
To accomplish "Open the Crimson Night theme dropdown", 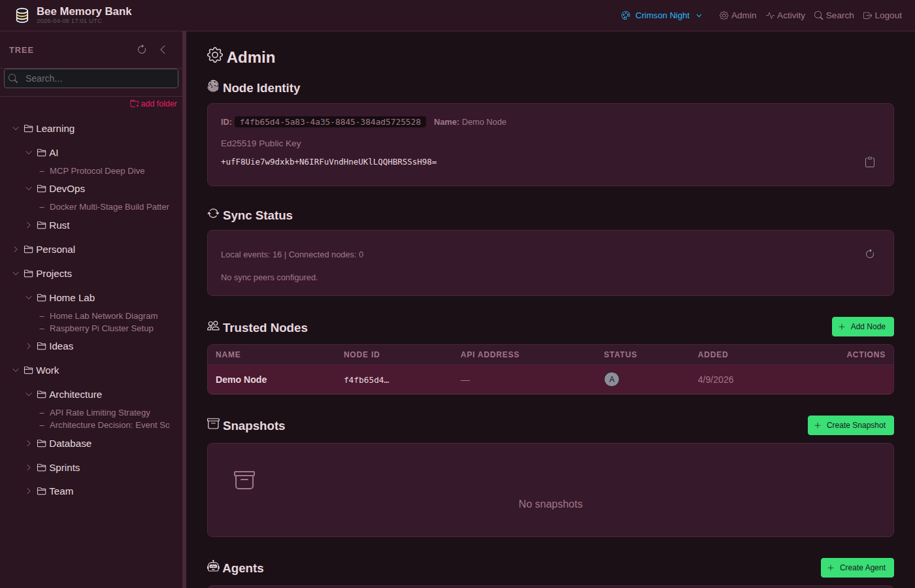I will click(661, 16).
